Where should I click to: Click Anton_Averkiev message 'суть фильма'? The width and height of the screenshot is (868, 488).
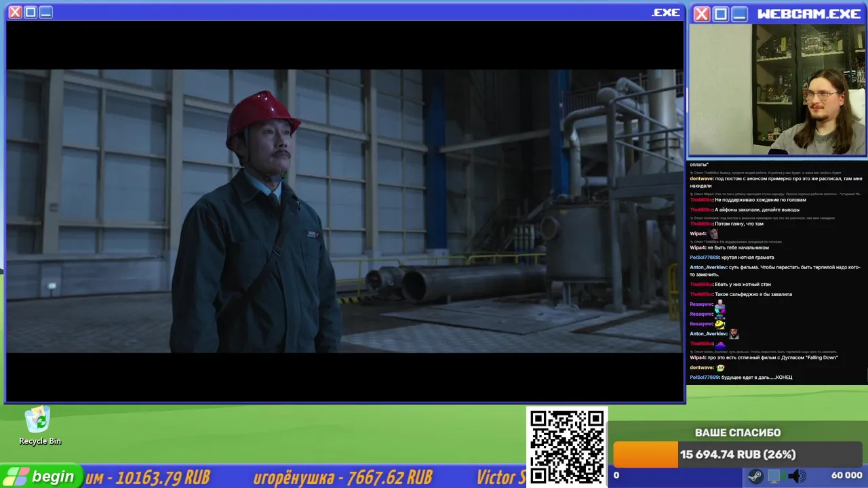(x=775, y=271)
